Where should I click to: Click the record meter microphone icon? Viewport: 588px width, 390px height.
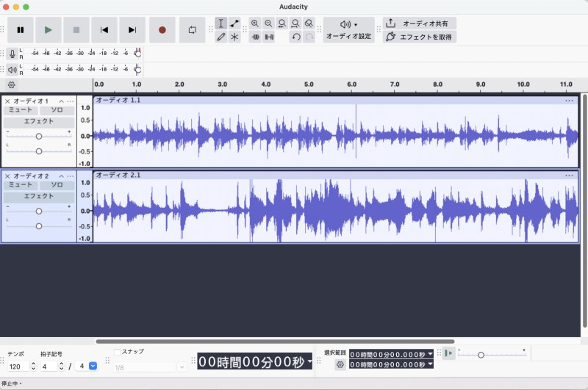pyautogui.click(x=12, y=54)
